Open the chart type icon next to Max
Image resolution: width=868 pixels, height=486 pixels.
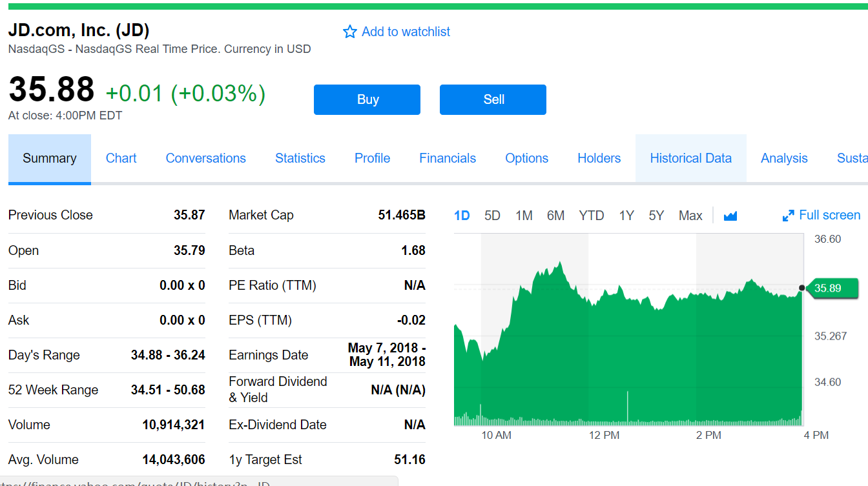pos(730,216)
